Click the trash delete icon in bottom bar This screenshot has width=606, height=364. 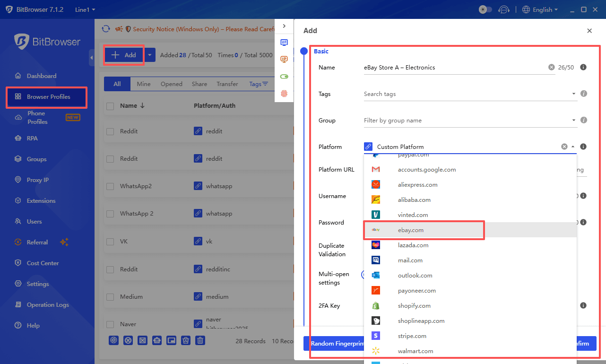200,340
